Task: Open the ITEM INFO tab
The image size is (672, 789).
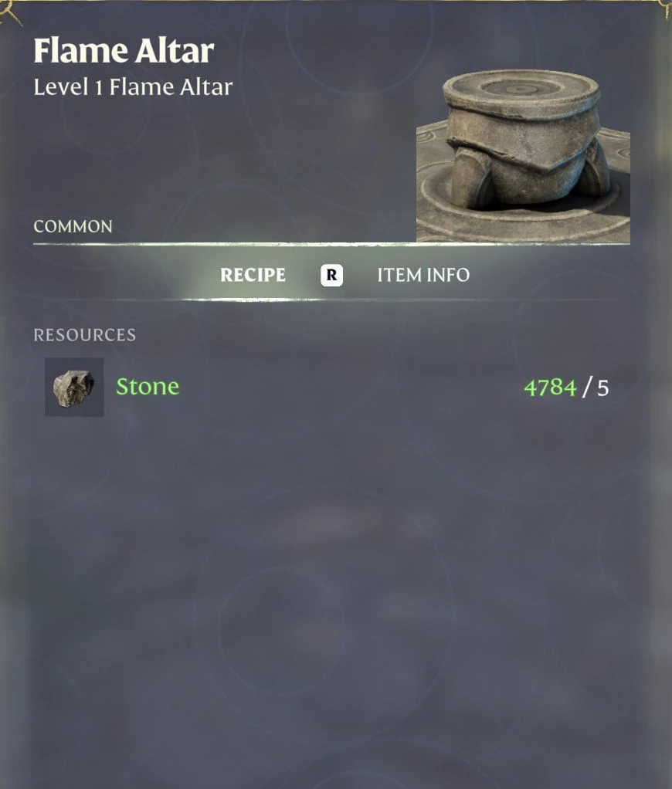Action: [423, 275]
